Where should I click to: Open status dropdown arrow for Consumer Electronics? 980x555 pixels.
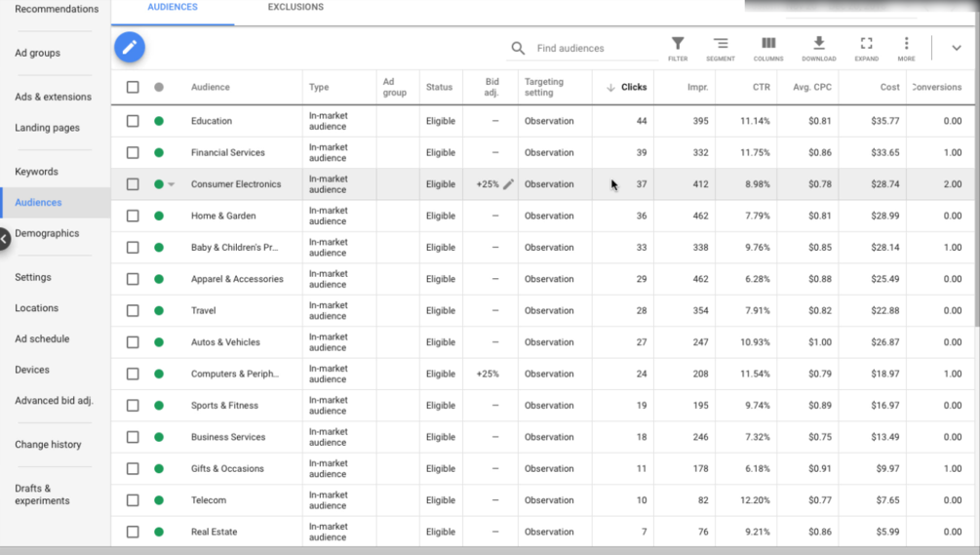point(172,184)
